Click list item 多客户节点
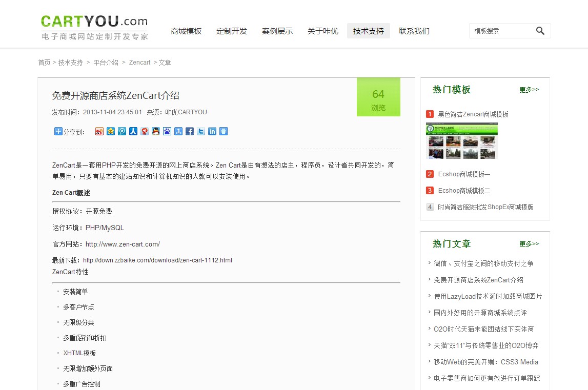 79,307
